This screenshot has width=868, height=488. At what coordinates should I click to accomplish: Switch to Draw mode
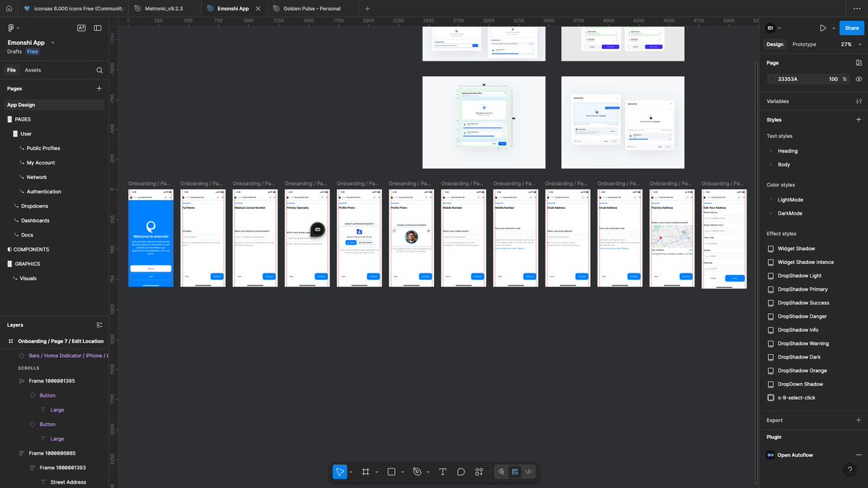point(501,472)
